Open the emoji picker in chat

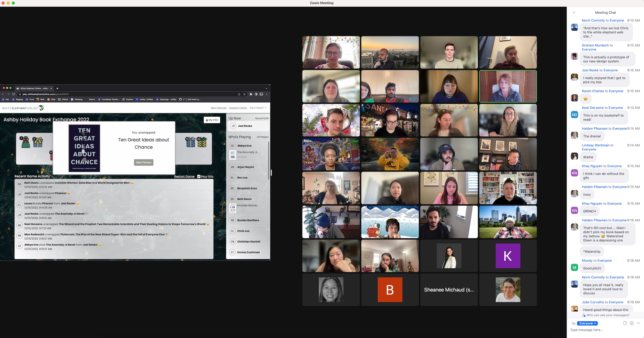632,323
